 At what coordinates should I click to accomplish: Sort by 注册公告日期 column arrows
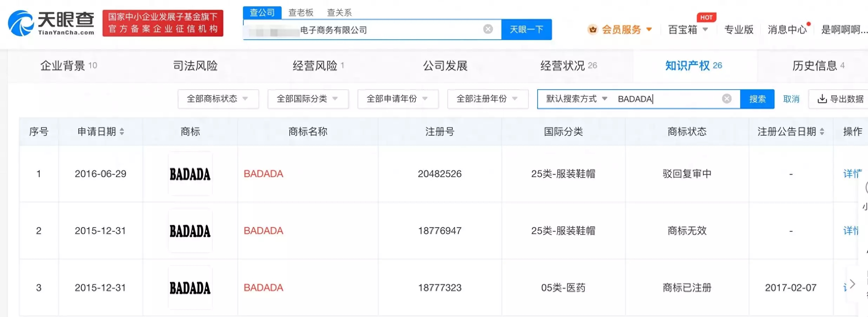(822, 131)
